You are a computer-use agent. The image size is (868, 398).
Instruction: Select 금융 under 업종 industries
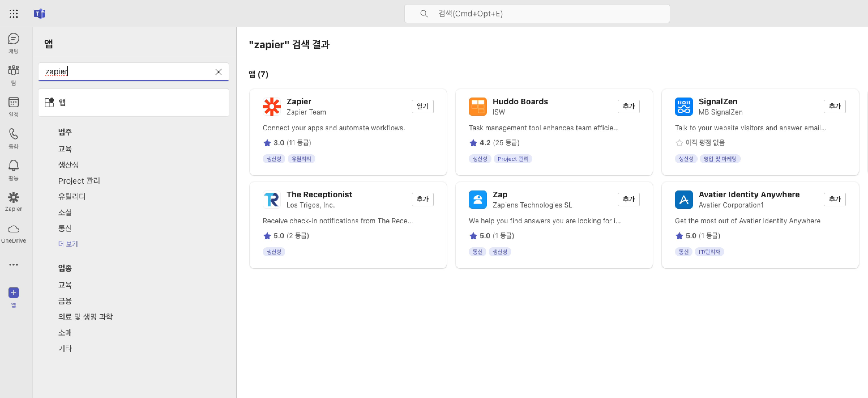(x=65, y=300)
